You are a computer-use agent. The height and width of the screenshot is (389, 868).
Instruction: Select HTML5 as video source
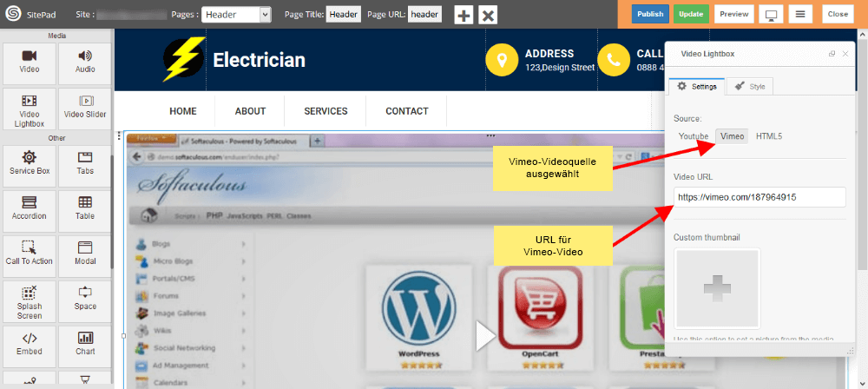[x=769, y=136]
